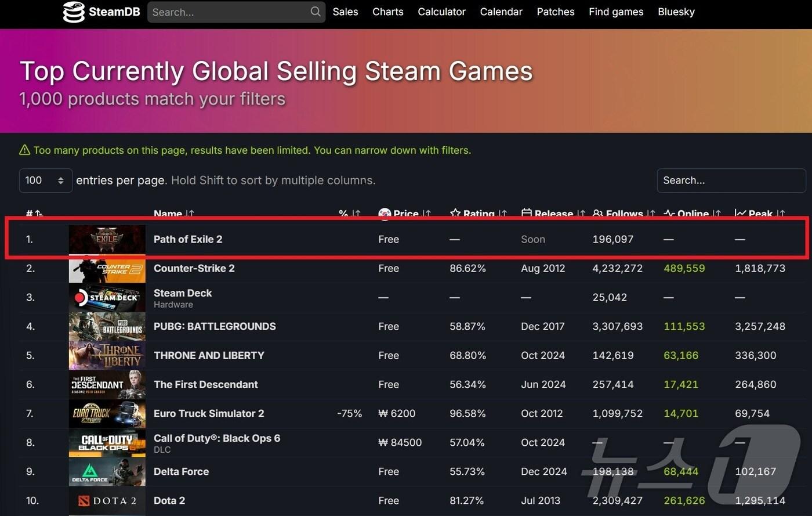Click the Counter-Strike 2 game image
The width and height of the screenshot is (812, 516).
pos(107,268)
